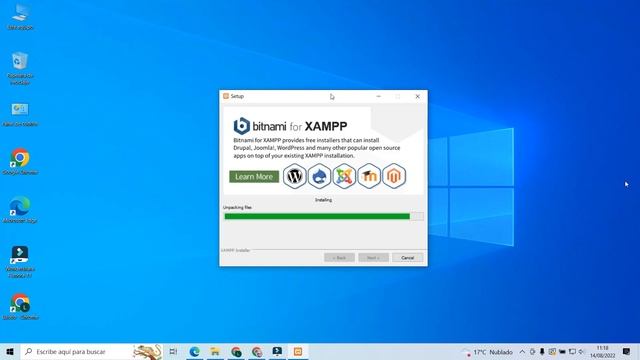Click the greyed-out Back button
The height and width of the screenshot is (360, 640).
tap(339, 258)
